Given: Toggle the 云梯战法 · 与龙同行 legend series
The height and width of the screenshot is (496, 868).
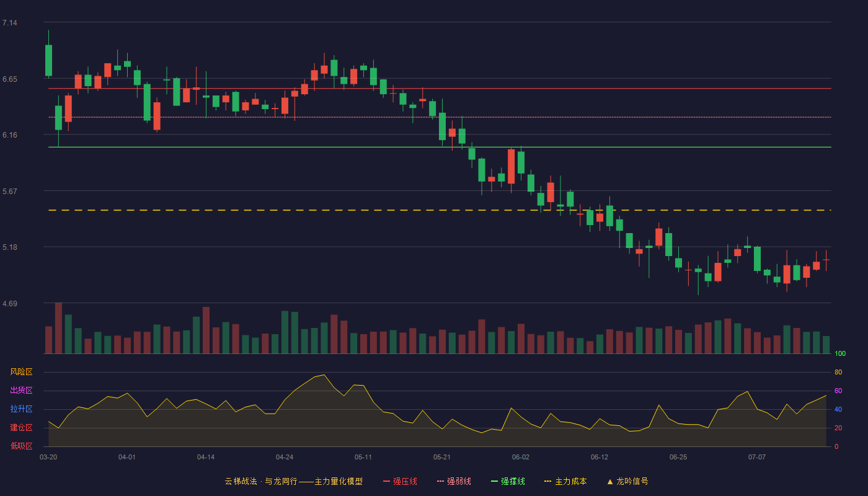Looking at the screenshot, I should tap(293, 481).
